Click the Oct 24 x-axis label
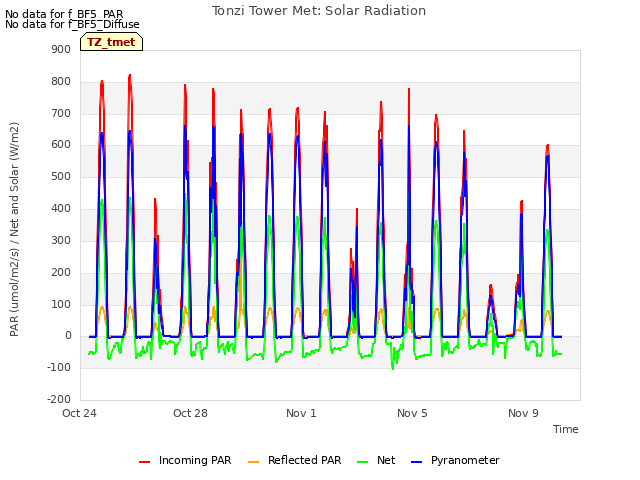 click(79, 413)
